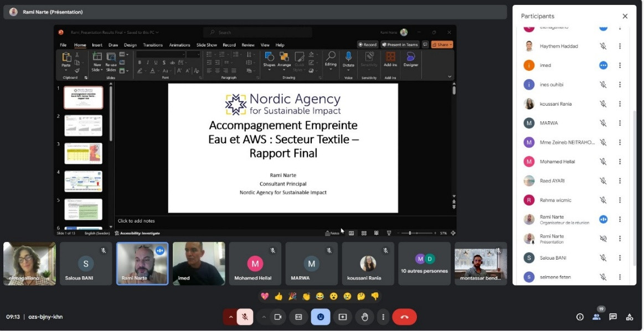Switch to the Design ribbon tab

130,45
